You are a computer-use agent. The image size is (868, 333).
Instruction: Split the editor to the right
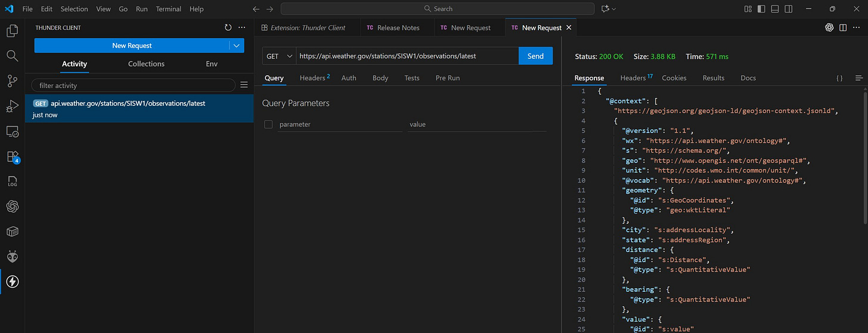click(x=843, y=27)
